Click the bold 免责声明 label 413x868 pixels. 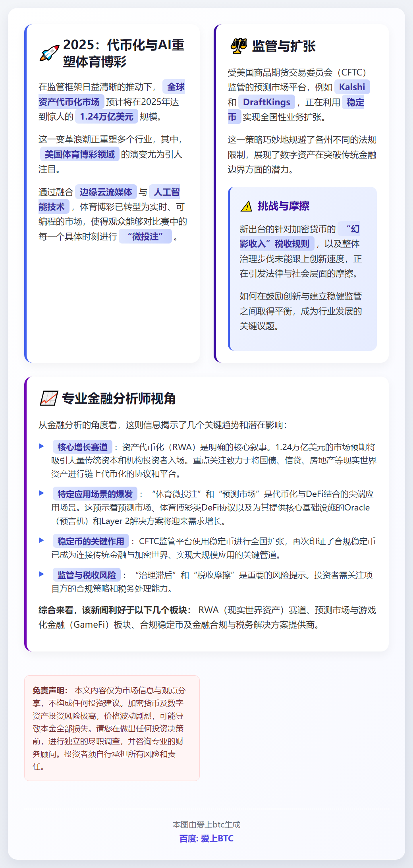click(x=50, y=690)
